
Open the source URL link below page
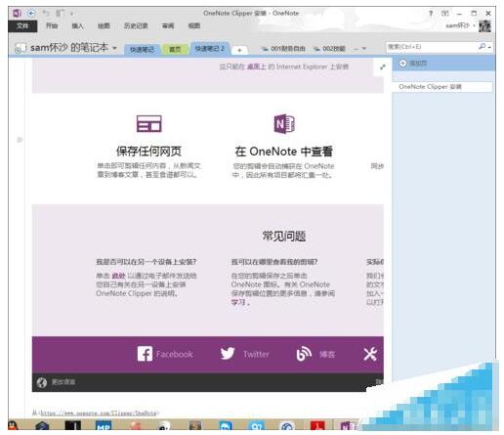pyautogui.click(x=99, y=413)
